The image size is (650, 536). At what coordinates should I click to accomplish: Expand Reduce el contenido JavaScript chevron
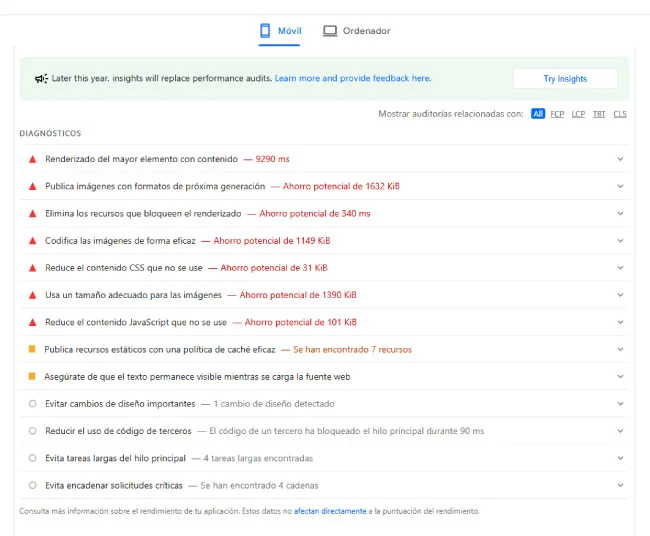(620, 322)
